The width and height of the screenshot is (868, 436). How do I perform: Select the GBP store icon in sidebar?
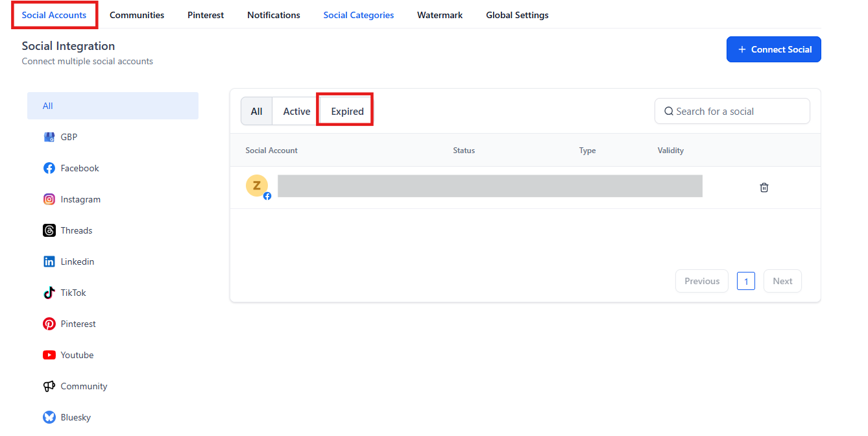point(49,137)
